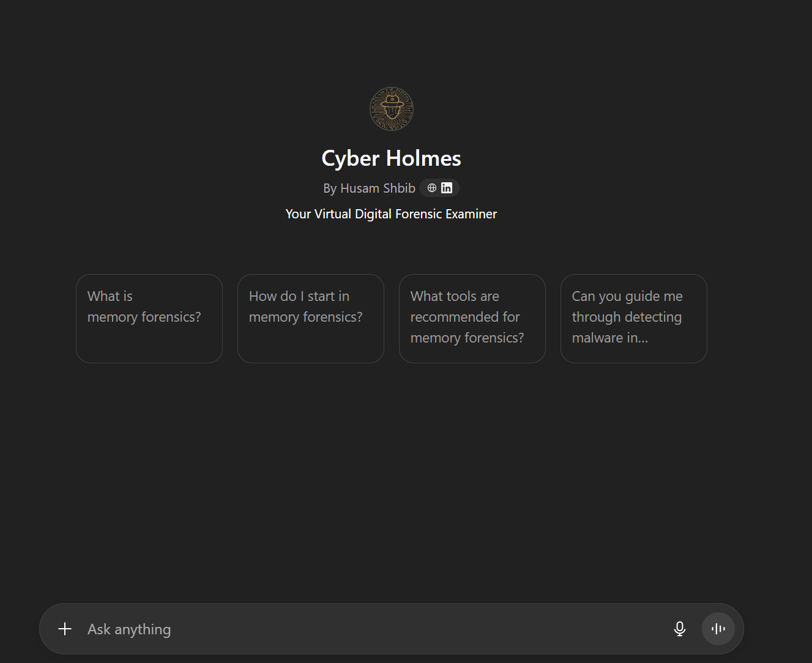Start dictation with the microphone icon
Screen dimensions: 812x663
tap(679, 629)
